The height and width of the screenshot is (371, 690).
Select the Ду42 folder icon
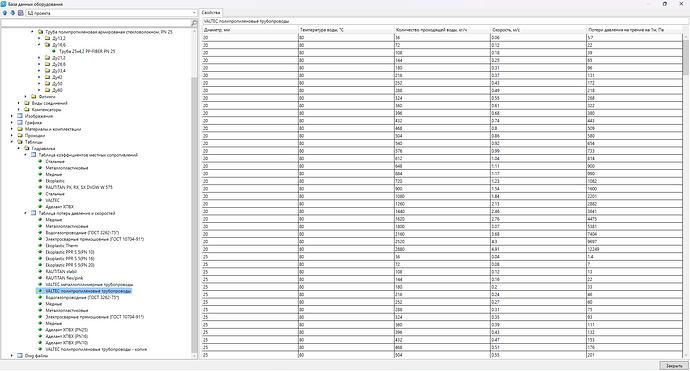tap(48, 77)
